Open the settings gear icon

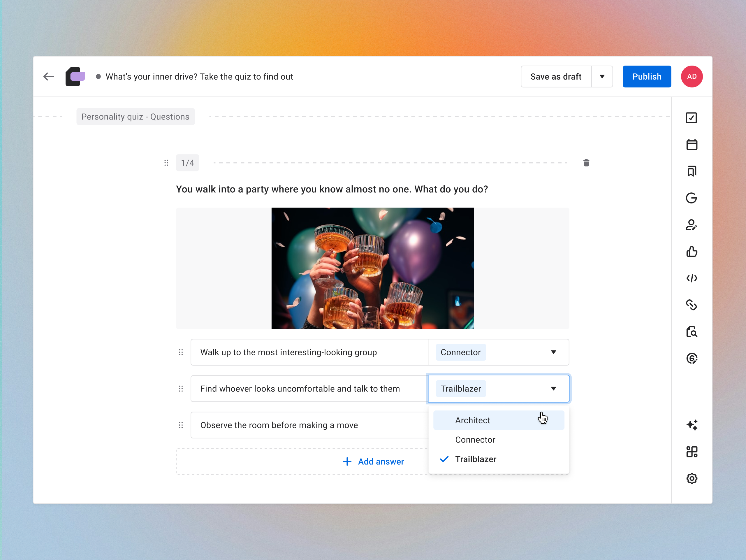pos(692,478)
